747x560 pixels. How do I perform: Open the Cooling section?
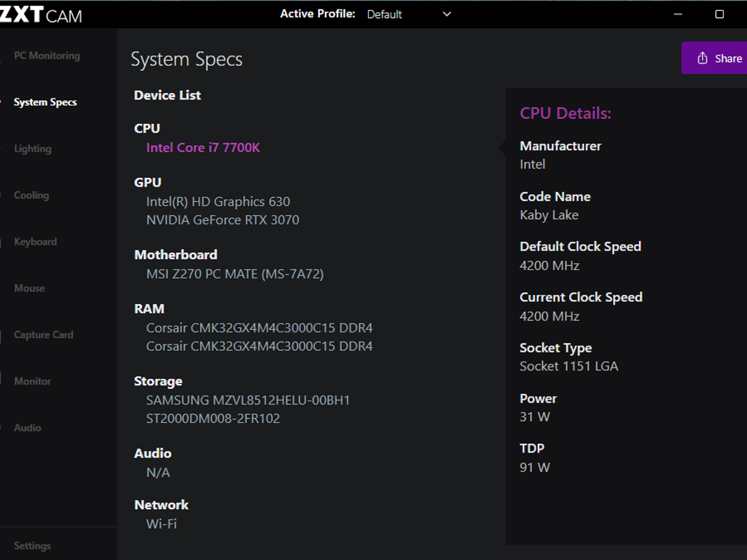click(x=31, y=195)
